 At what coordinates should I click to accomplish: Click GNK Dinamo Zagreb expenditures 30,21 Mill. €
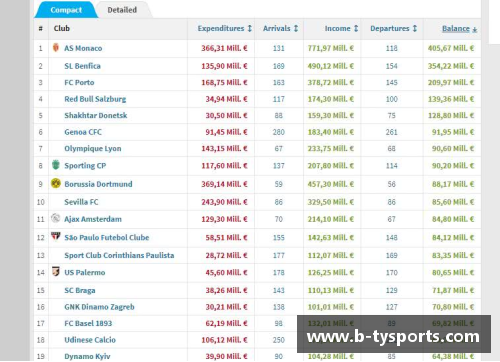(226, 307)
